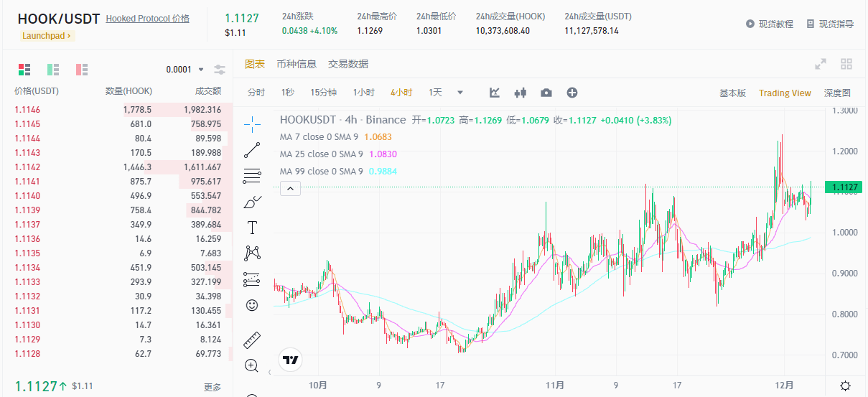Open Hooked Protocol 价格 link

[148, 19]
